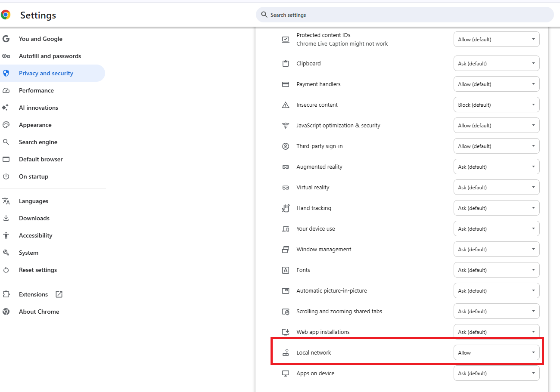This screenshot has height=392, width=560.
Task: Open About Chrome page
Action: point(39,312)
